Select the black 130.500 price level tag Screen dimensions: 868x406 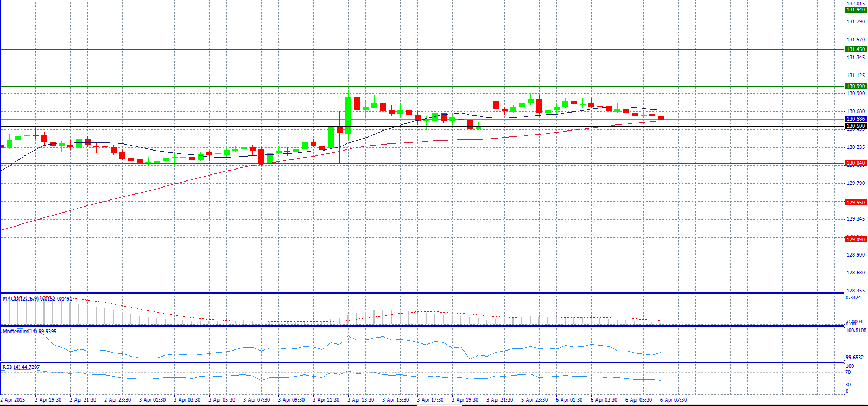856,126
